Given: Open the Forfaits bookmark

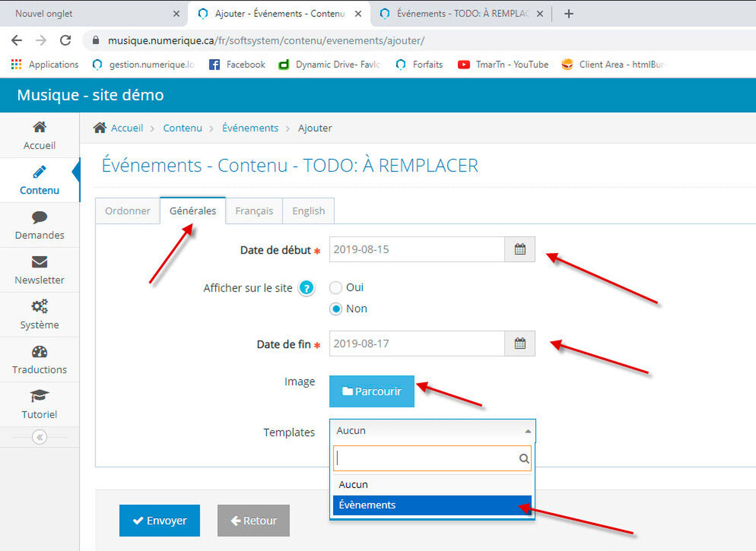Looking at the screenshot, I should (x=419, y=64).
